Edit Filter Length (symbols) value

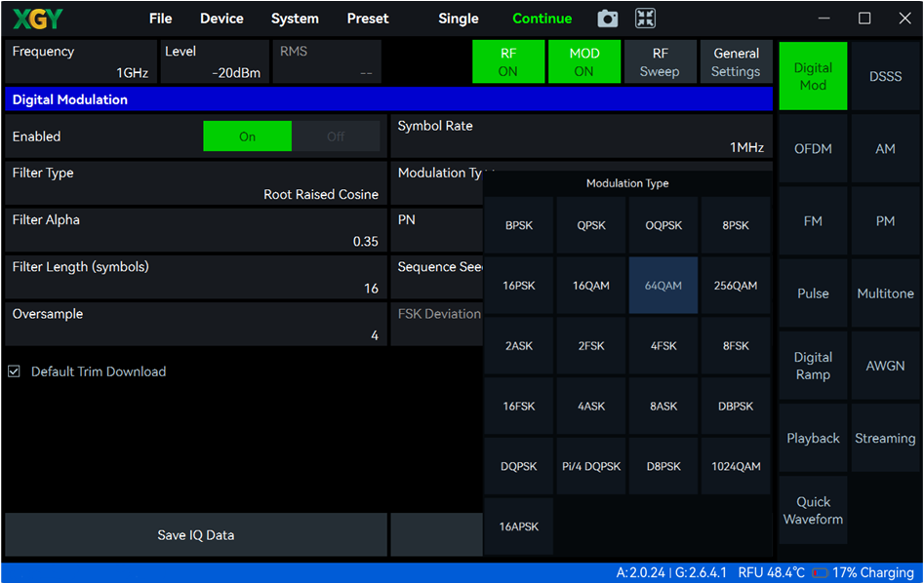(x=196, y=277)
